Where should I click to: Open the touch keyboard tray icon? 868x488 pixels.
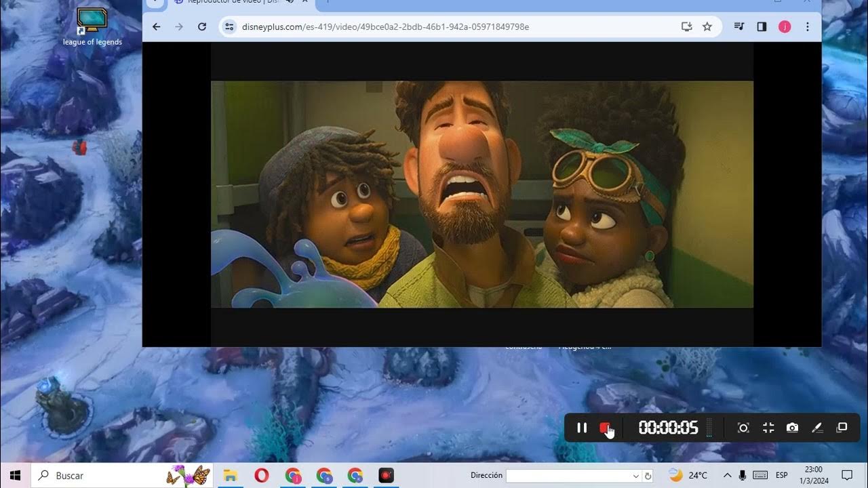click(x=760, y=475)
